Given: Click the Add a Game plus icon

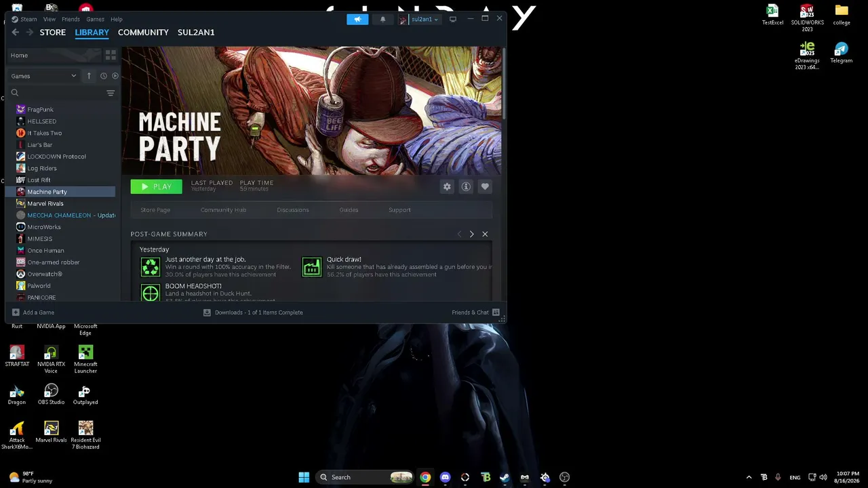Looking at the screenshot, I should (16, 312).
